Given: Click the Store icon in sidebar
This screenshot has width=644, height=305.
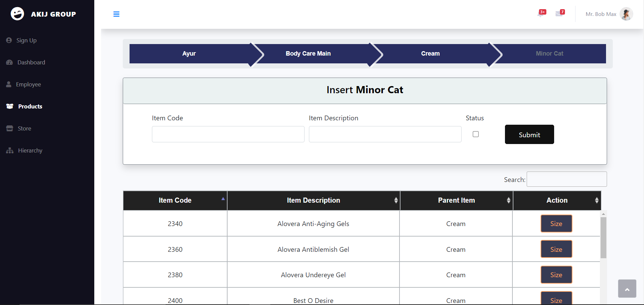Looking at the screenshot, I should 9,128.
